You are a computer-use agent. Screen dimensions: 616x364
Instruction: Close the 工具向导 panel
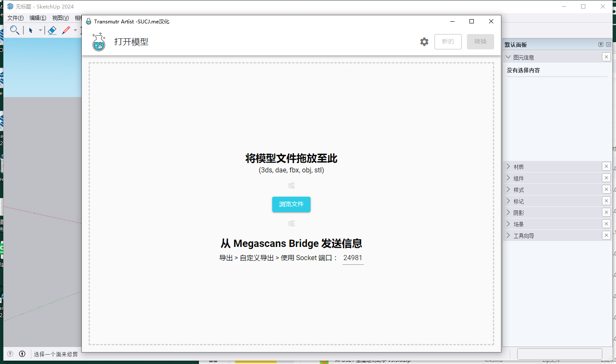point(606,235)
